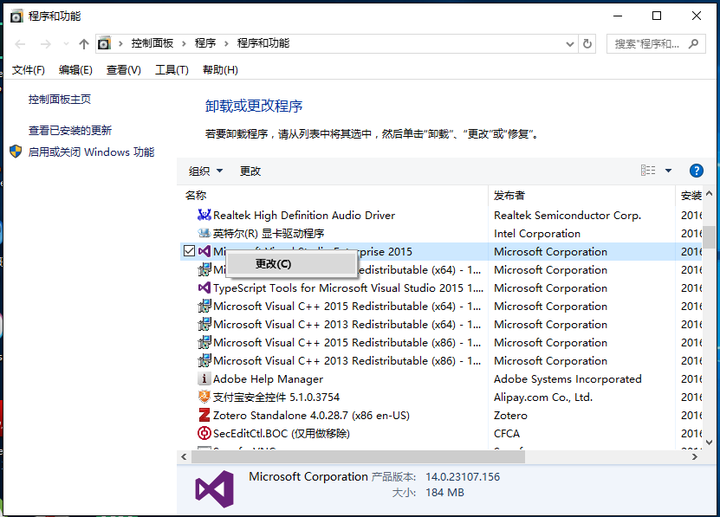
Task: Open help with the blue question mark icon
Action: pyautogui.click(x=696, y=171)
